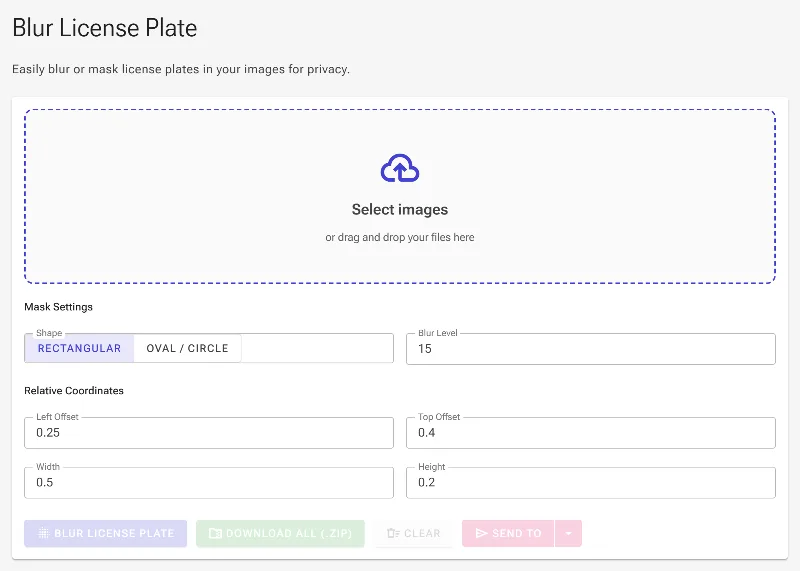Click the cloud upload icon

pyautogui.click(x=400, y=168)
